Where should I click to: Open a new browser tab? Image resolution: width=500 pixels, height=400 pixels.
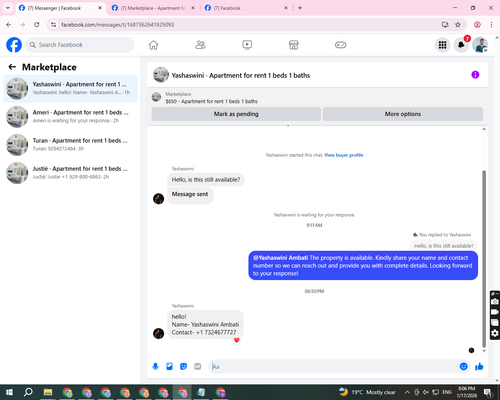300,8
